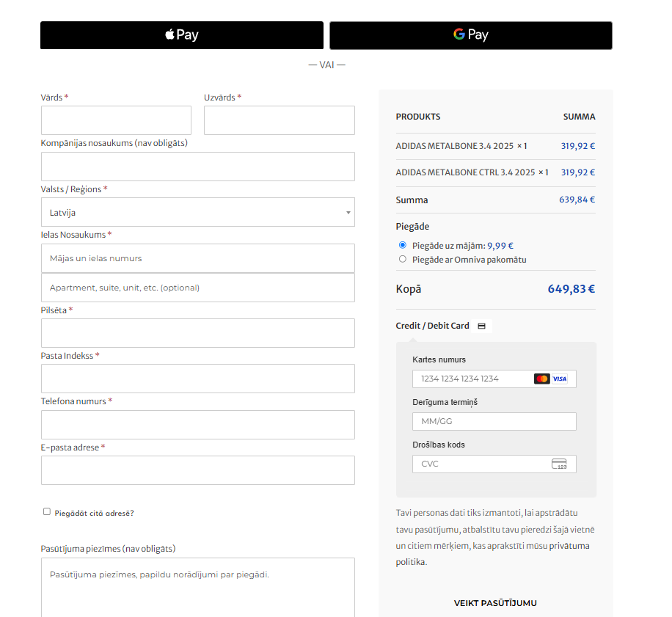The image size is (672, 617).
Task: Choose Piegāde ar Omniva pakomātu delivery
Action: (x=402, y=259)
